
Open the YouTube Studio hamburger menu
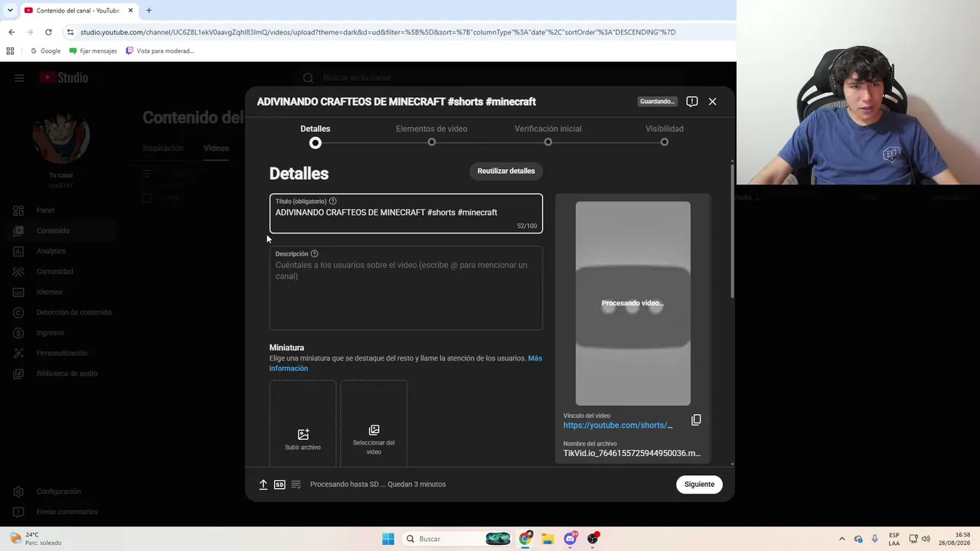pos(19,78)
